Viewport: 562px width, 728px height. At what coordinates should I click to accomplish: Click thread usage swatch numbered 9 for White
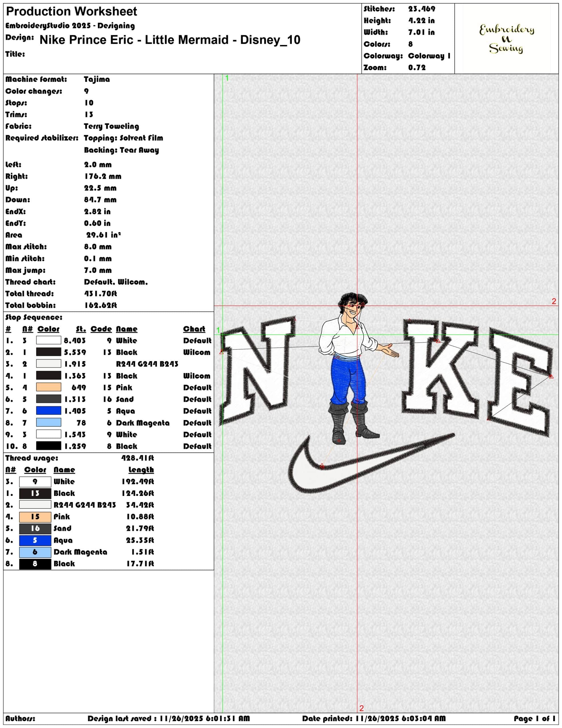click(35, 482)
